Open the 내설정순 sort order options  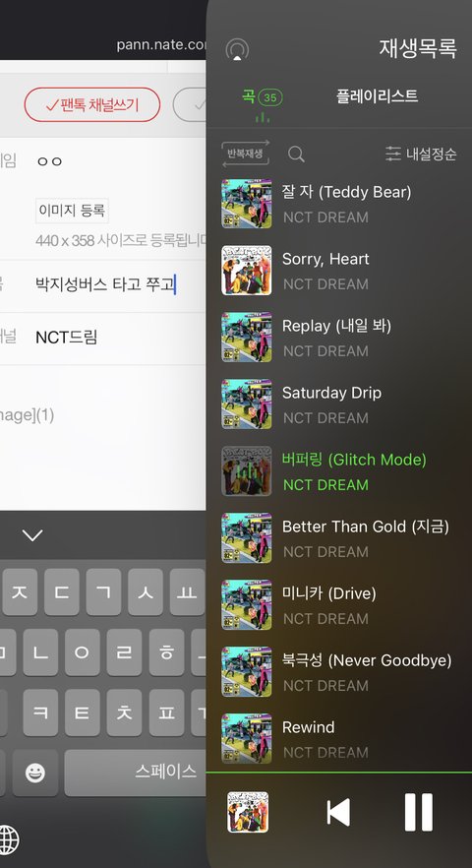[x=421, y=154]
